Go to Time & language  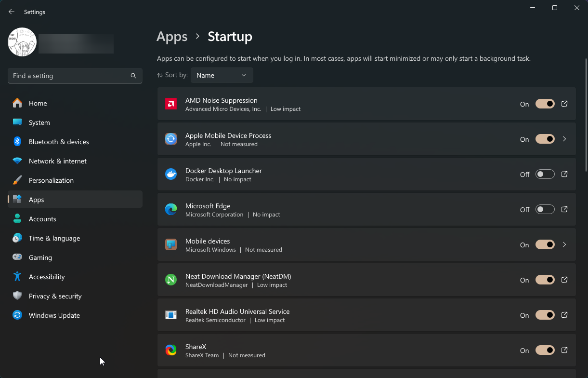(x=75, y=238)
